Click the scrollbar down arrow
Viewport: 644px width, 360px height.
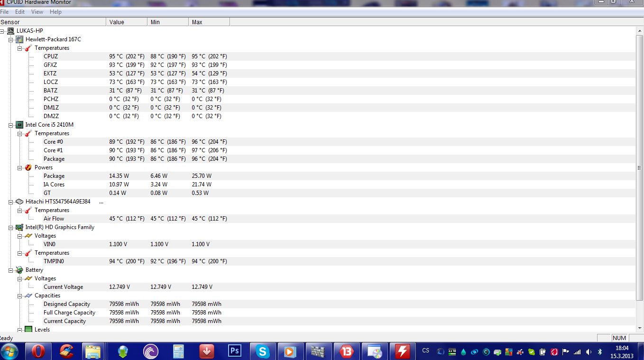640,328
